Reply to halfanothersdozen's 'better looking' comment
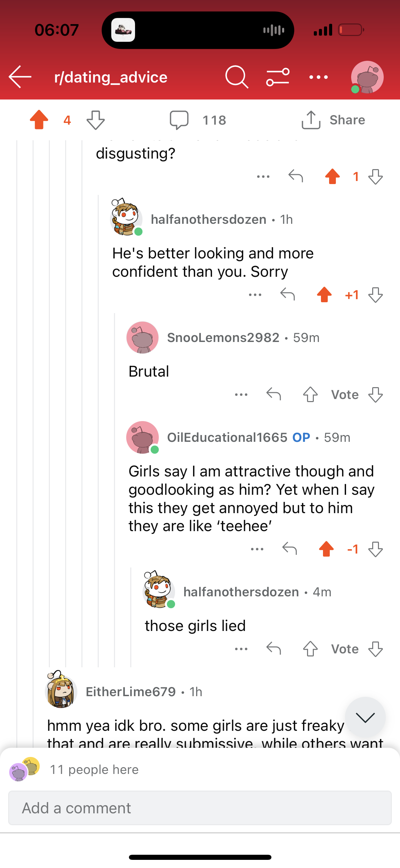Screen dimensions: 400x868 288,294
